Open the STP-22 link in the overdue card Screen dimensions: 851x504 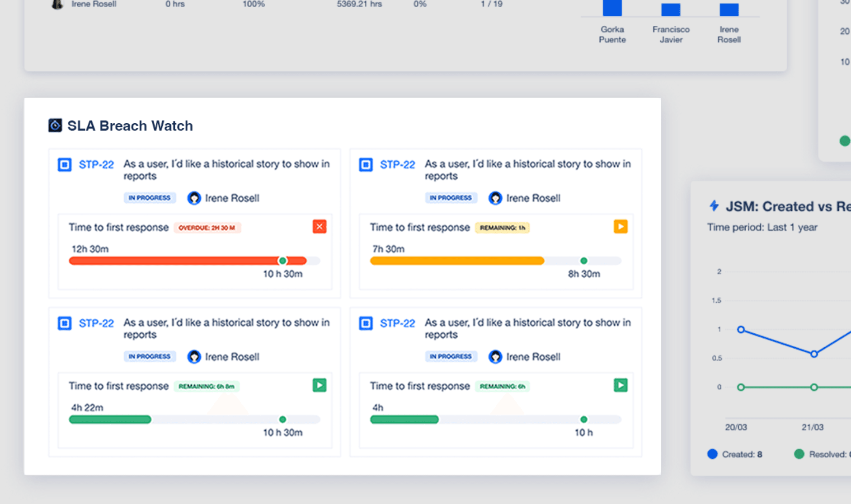[96, 164]
